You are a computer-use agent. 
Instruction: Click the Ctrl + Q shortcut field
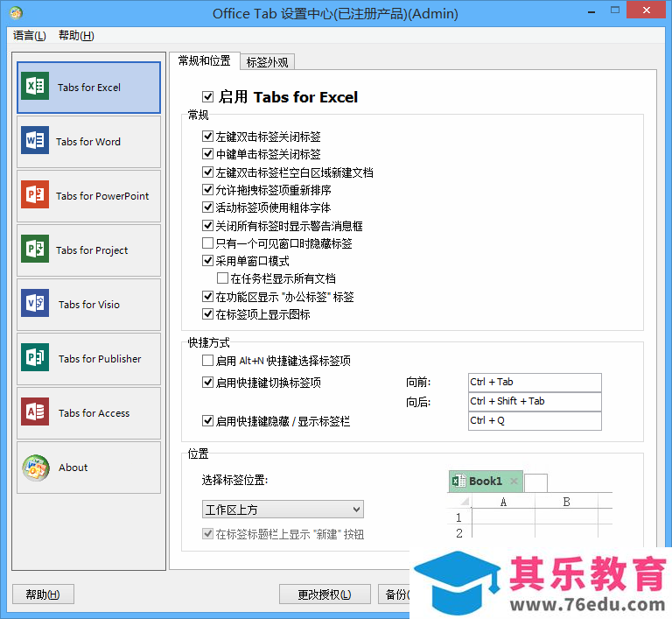(535, 421)
